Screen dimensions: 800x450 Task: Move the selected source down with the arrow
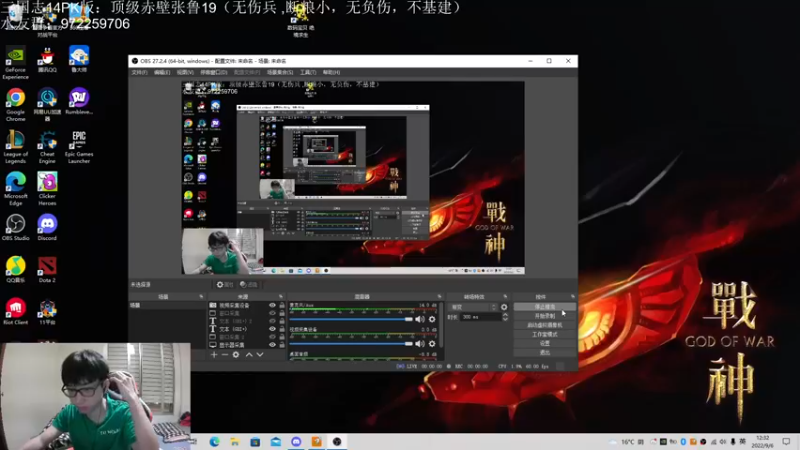[260, 355]
